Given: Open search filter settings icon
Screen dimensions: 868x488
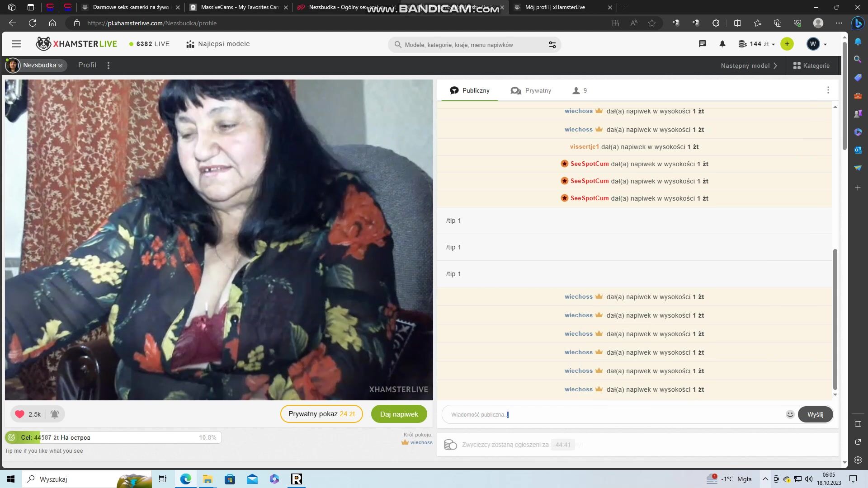Looking at the screenshot, I should (552, 45).
